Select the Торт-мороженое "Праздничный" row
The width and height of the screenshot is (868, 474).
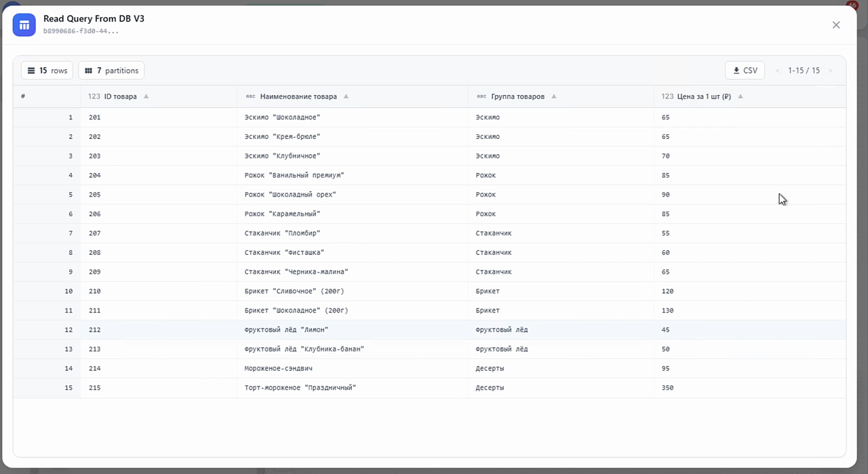429,388
